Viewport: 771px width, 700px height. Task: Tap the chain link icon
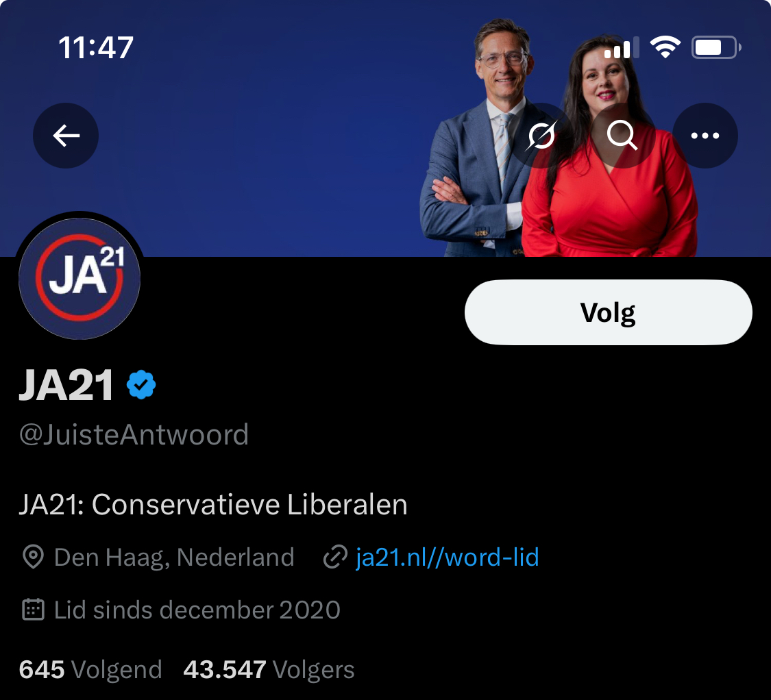[335, 558]
